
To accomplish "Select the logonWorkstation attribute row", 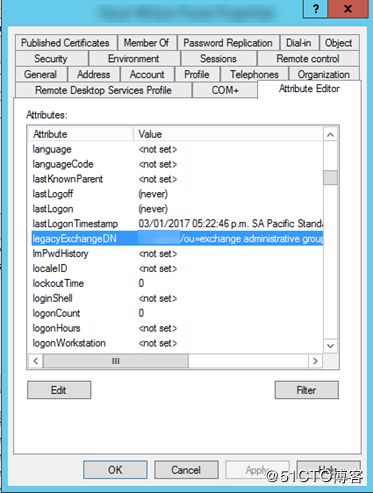I will (x=176, y=343).
